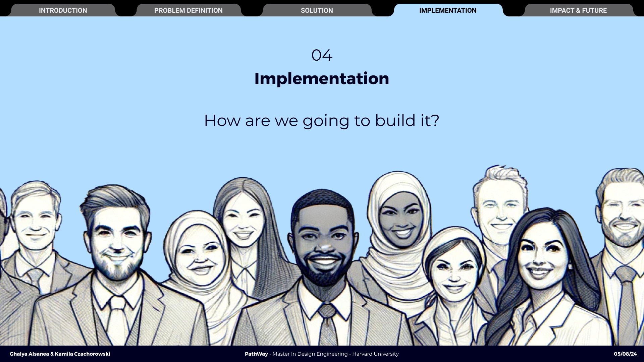Click the footer date "05/08/24"
Image resolution: width=644 pixels, height=362 pixels.
[625, 354]
